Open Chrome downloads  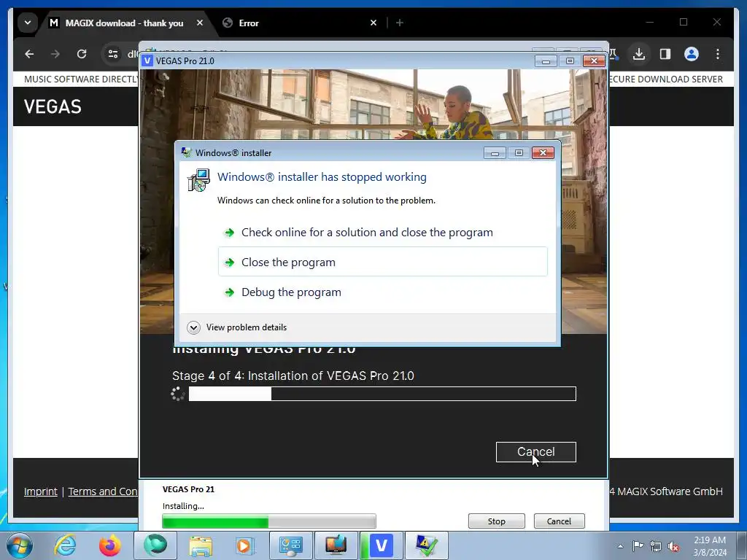point(639,54)
